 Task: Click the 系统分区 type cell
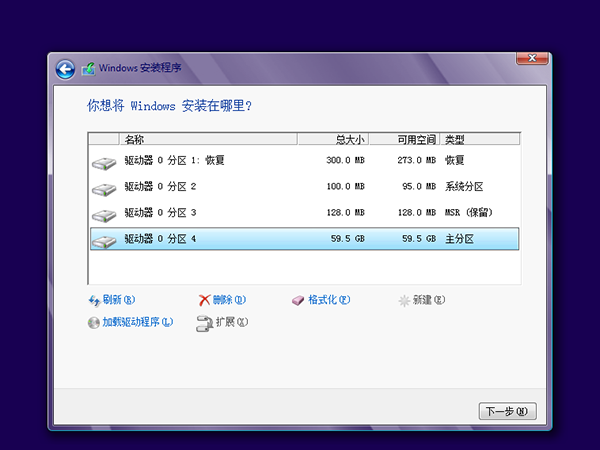[464, 187]
